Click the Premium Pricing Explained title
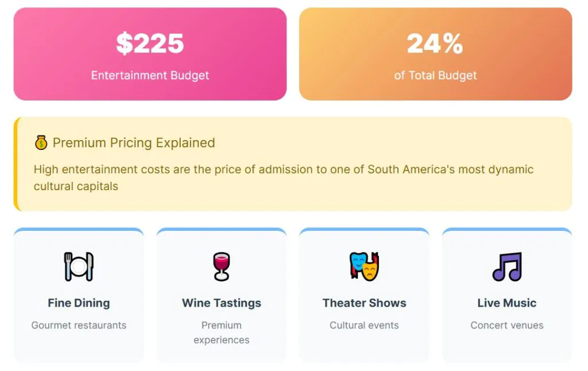588x371 pixels. point(134,143)
